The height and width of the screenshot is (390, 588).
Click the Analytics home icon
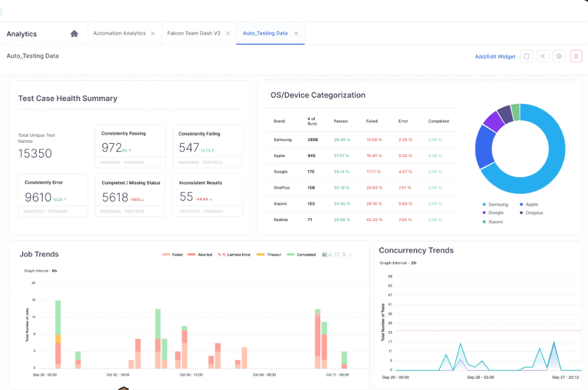(74, 33)
